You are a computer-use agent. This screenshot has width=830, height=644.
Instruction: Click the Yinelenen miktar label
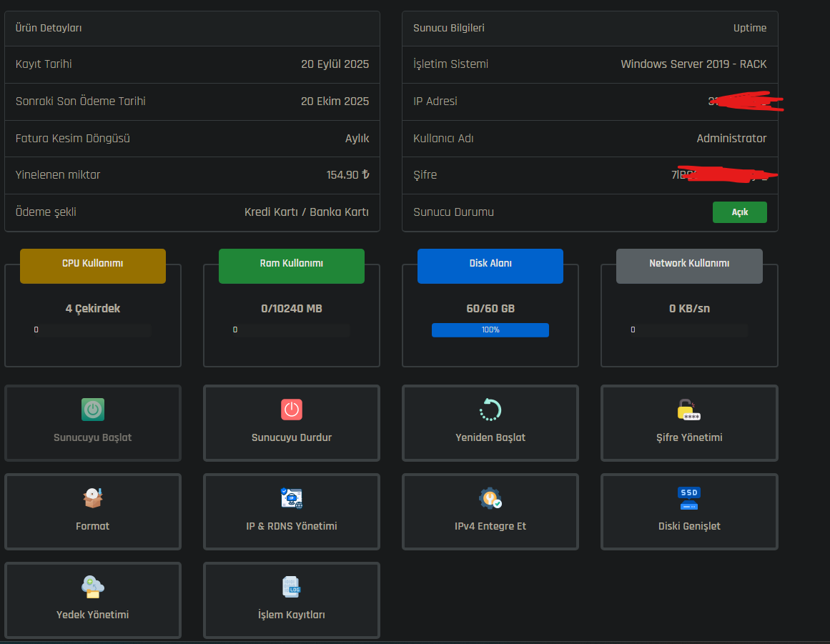58,174
